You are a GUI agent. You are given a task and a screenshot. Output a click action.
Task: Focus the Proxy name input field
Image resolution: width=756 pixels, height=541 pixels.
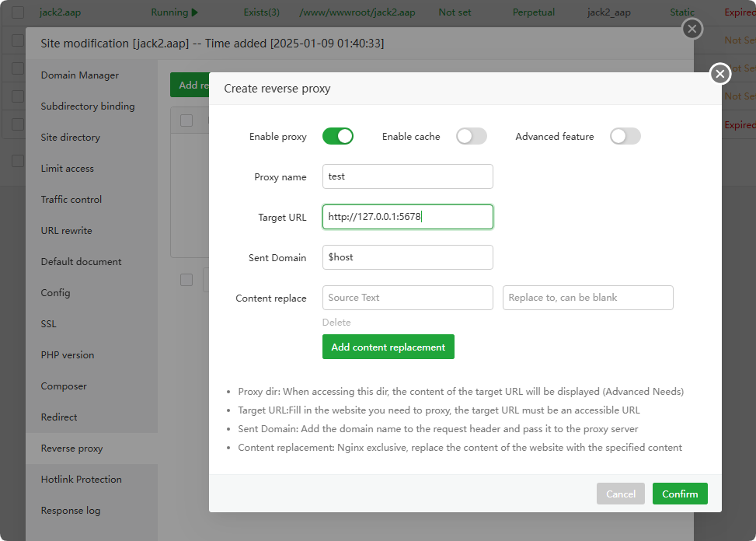tap(407, 176)
